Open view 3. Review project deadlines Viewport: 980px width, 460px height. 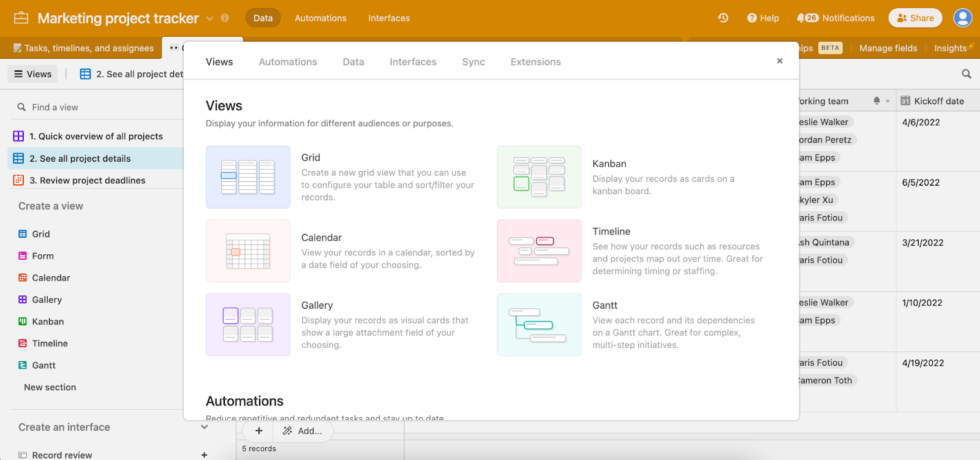96,180
